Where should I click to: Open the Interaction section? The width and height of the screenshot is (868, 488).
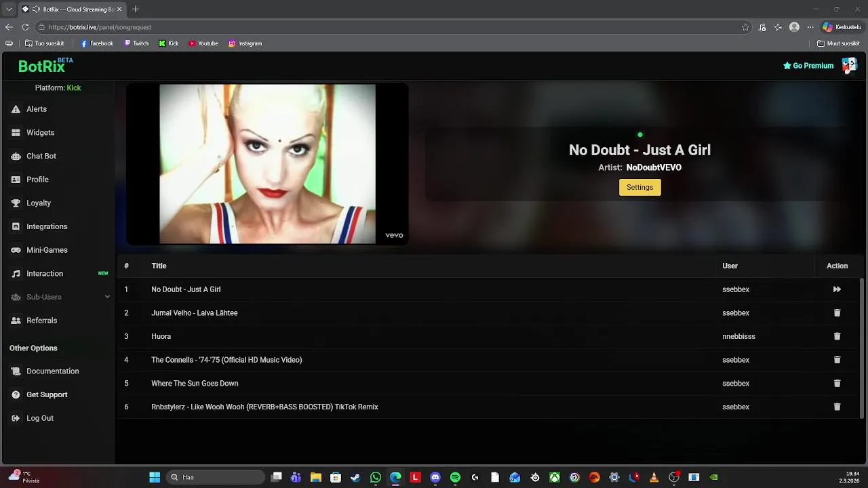(x=45, y=274)
